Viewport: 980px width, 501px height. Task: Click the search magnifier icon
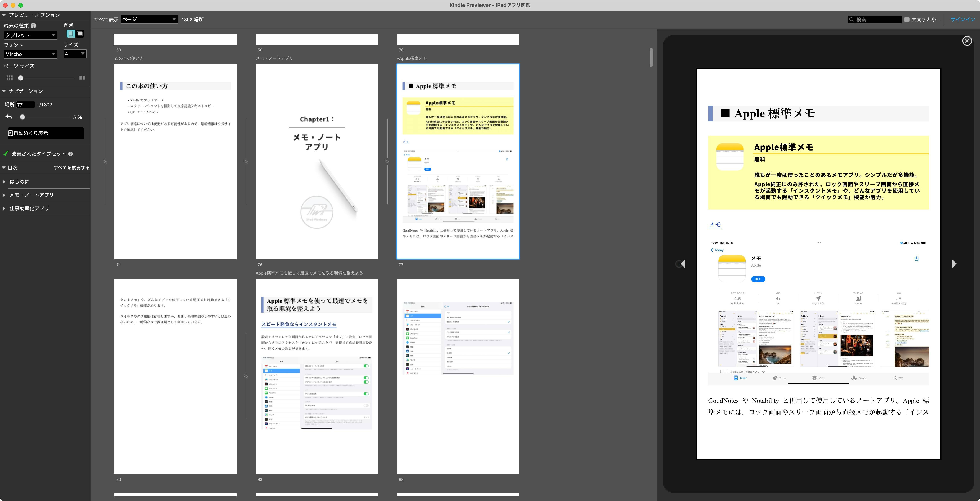[x=852, y=19]
